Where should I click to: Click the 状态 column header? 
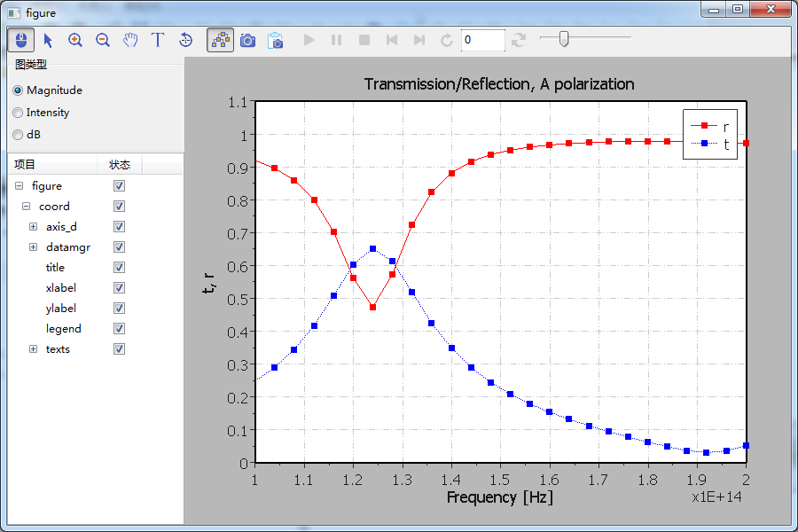pos(120,165)
